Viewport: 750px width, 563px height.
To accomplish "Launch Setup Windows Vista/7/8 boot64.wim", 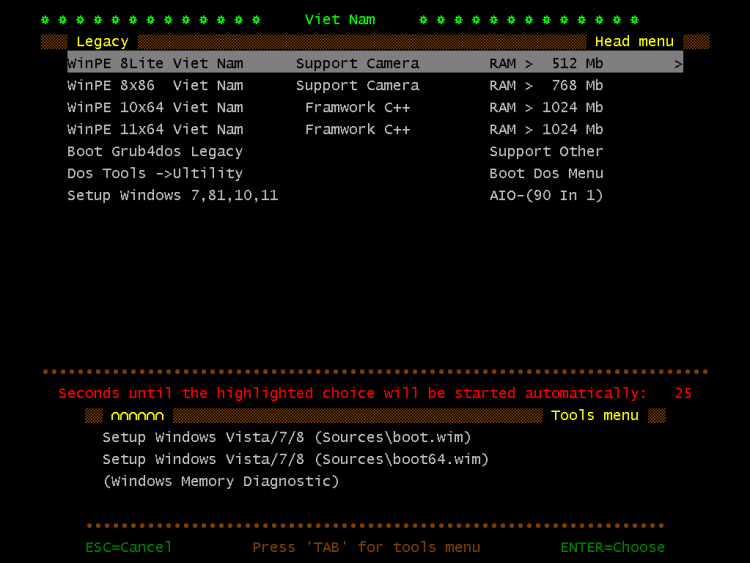I will [295, 459].
